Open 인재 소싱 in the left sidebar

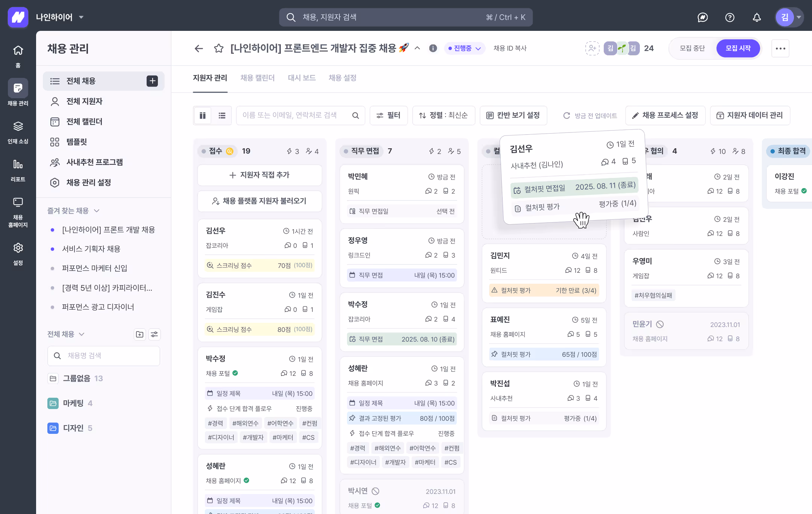point(18,132)
